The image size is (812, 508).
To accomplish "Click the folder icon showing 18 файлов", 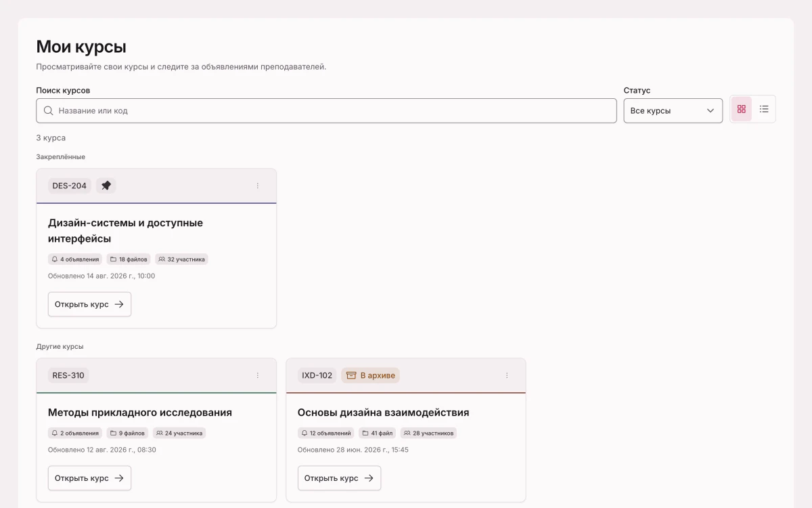I will 113,259.
